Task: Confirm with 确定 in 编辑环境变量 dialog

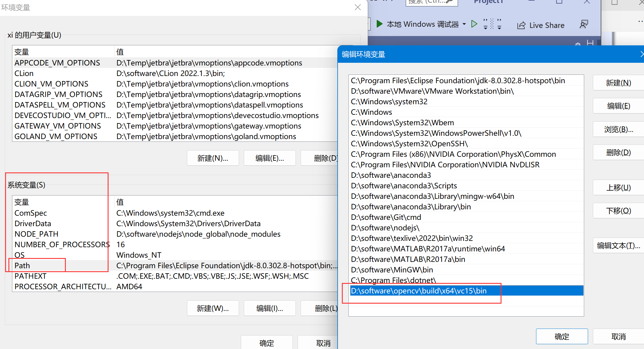Action: pyautogui.click(x=562, y=336)
